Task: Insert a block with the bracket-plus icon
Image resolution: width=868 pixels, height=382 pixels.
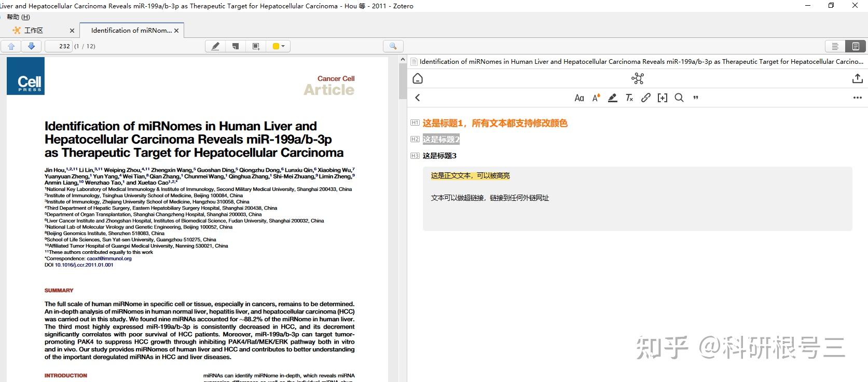Action: click(x=663, y=98)
